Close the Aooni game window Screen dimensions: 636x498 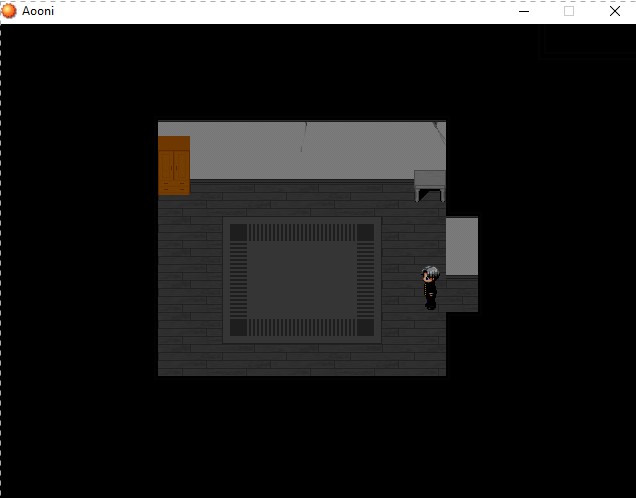click(615, 11)
